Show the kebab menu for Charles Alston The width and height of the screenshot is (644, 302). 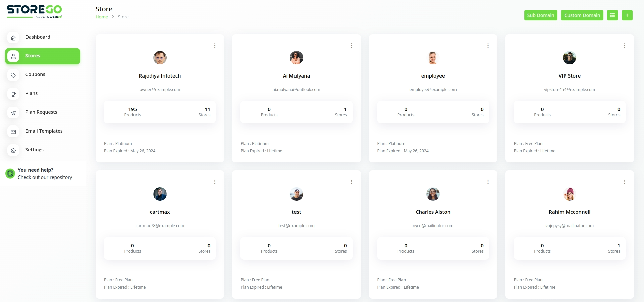[488, 182]
